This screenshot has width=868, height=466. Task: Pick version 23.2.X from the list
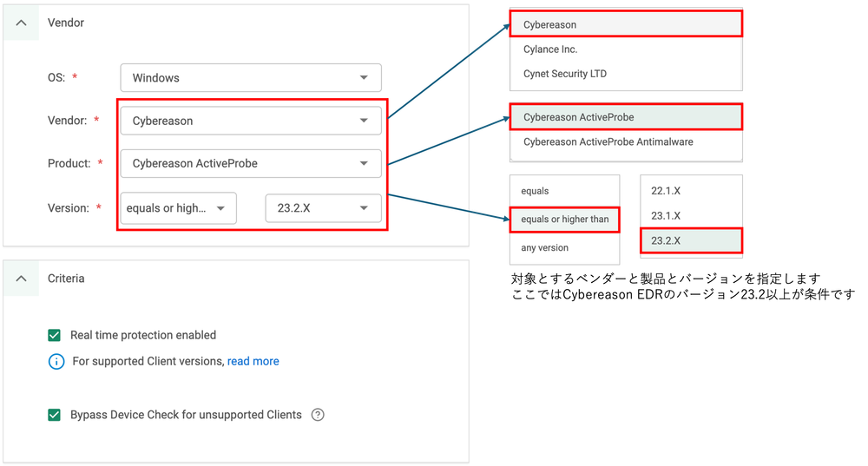pyautogui.click(x=691, y=240)
